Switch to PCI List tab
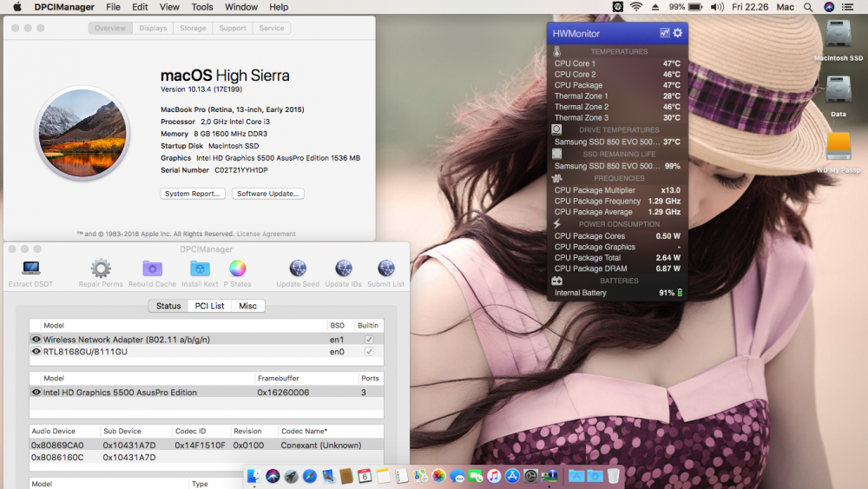Image resolution: width=868 pixels, height=489 pixels. [209, 306]
